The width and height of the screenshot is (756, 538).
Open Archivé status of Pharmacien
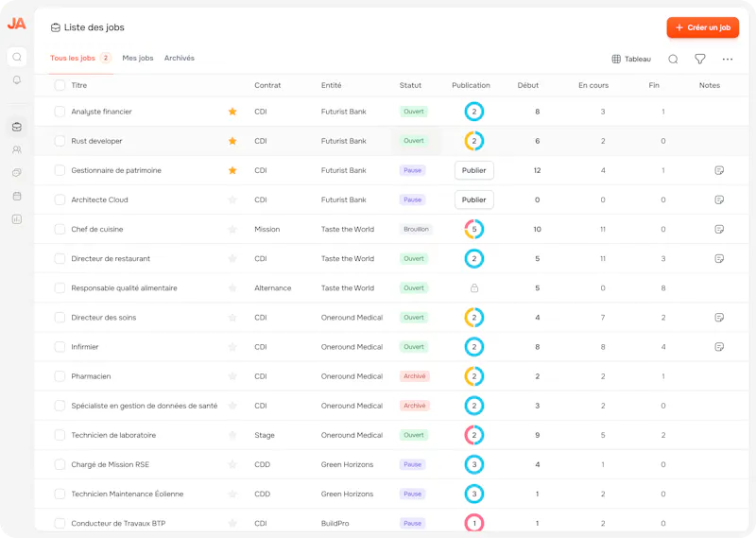tap(415, 376)
